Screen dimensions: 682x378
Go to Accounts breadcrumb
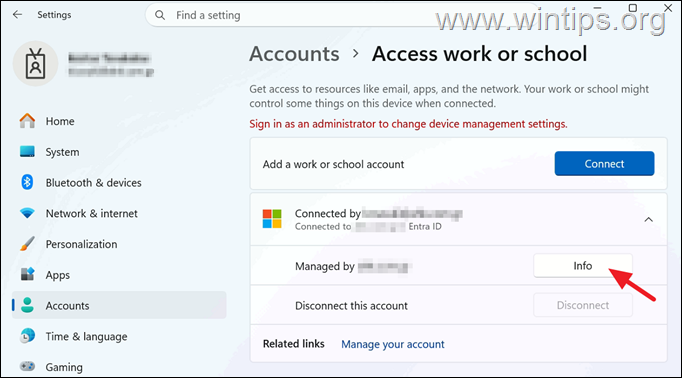click(294, 54)
